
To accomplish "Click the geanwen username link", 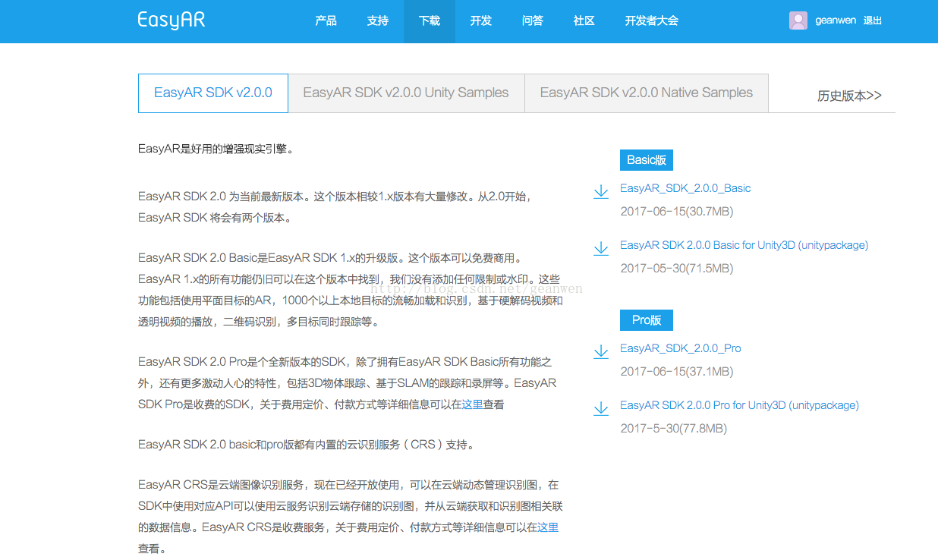I will [x=836, y=20].
